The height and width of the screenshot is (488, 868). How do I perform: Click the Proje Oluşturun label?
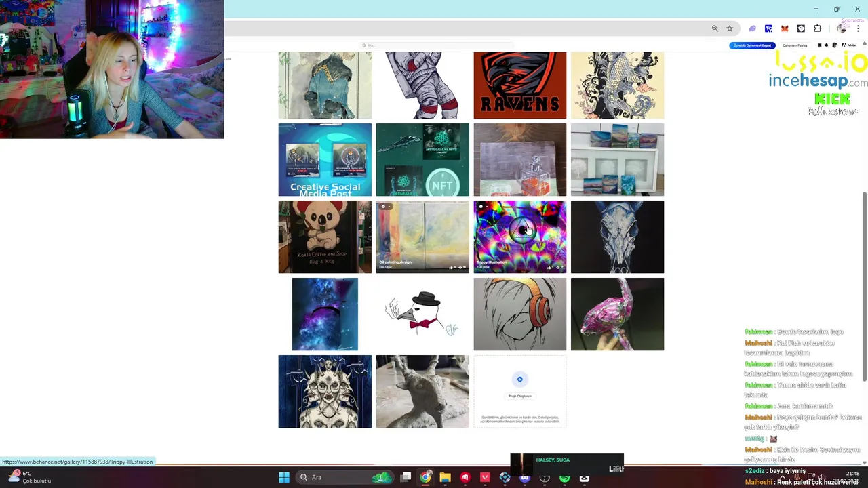click(x=519, y=396)
